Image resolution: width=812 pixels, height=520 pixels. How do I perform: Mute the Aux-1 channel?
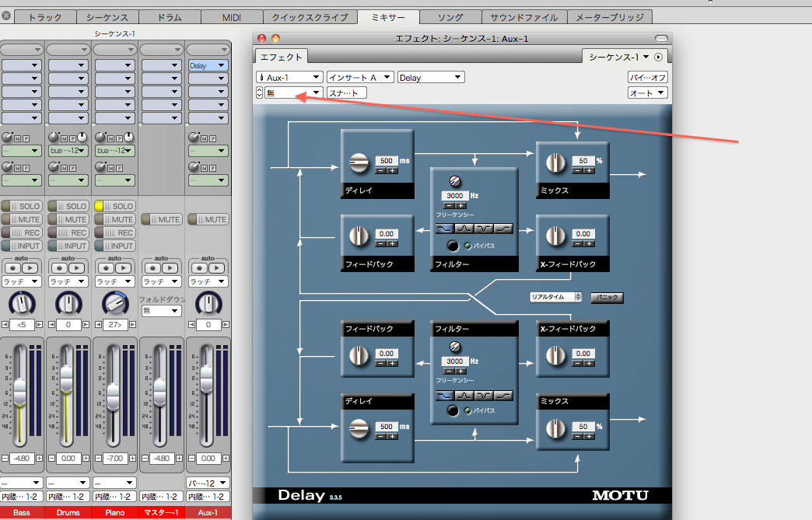click(208, 219)
